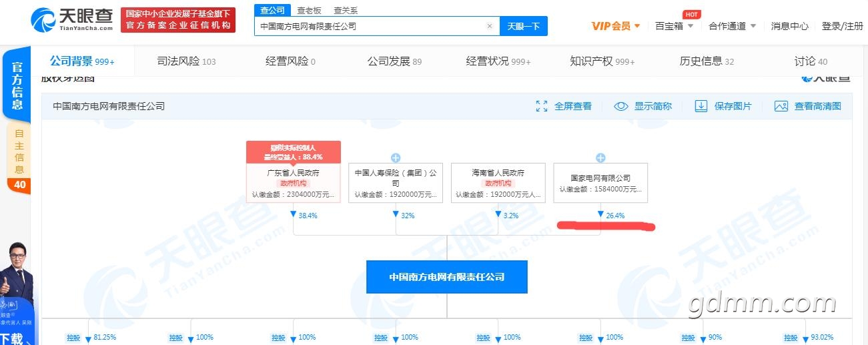Select the 查关系 search tab
The image size is (868, 345).
point(346,10)
